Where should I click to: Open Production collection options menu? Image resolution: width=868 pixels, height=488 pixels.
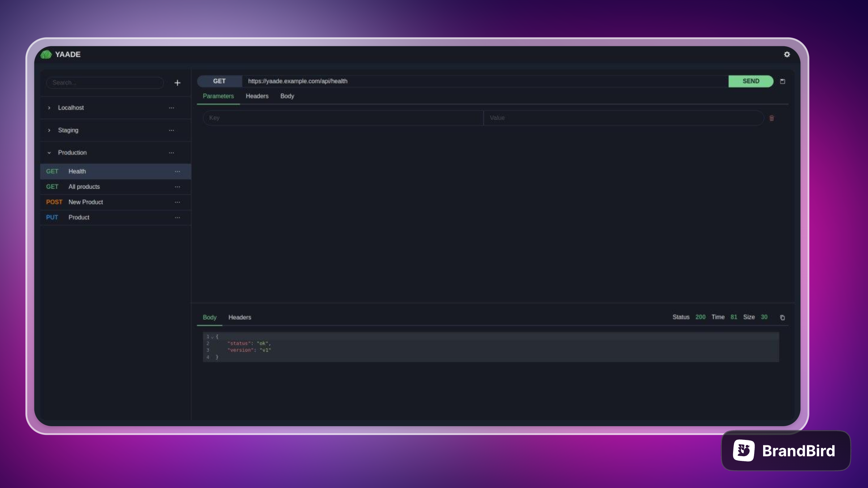(171, 153)
